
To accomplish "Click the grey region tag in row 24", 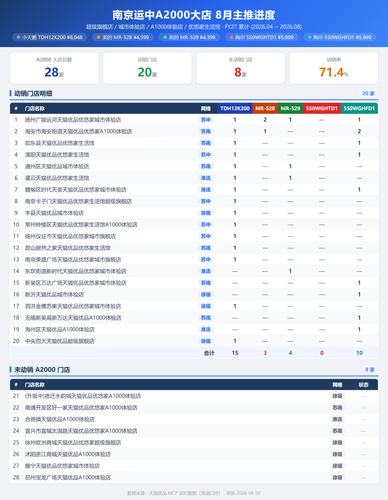I will click(337, 431).
